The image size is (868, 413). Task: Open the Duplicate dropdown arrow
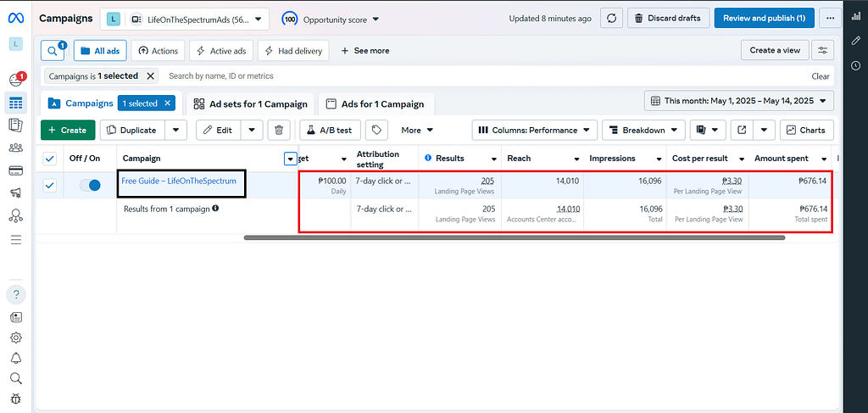point(176,130)
